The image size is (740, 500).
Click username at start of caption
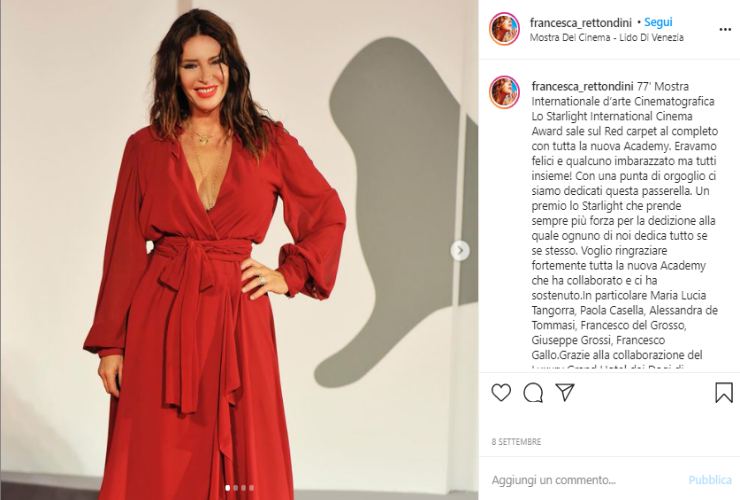(582, 86)
